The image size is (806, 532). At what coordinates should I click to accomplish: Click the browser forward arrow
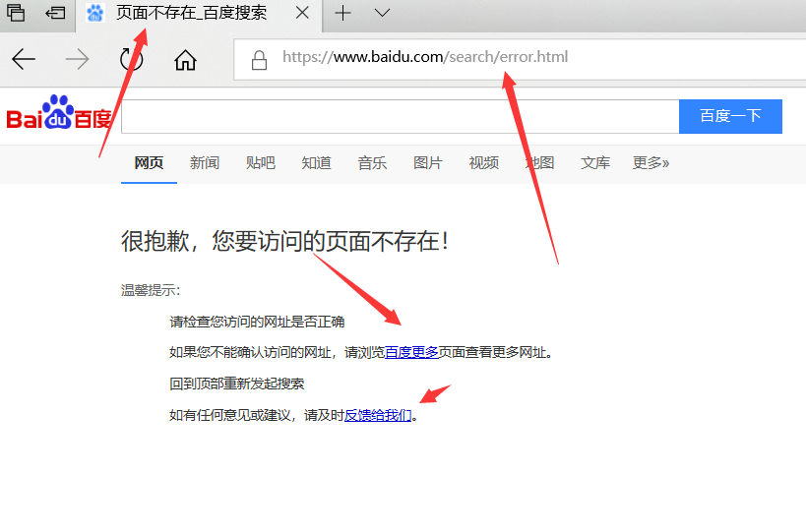click(77, 60)
